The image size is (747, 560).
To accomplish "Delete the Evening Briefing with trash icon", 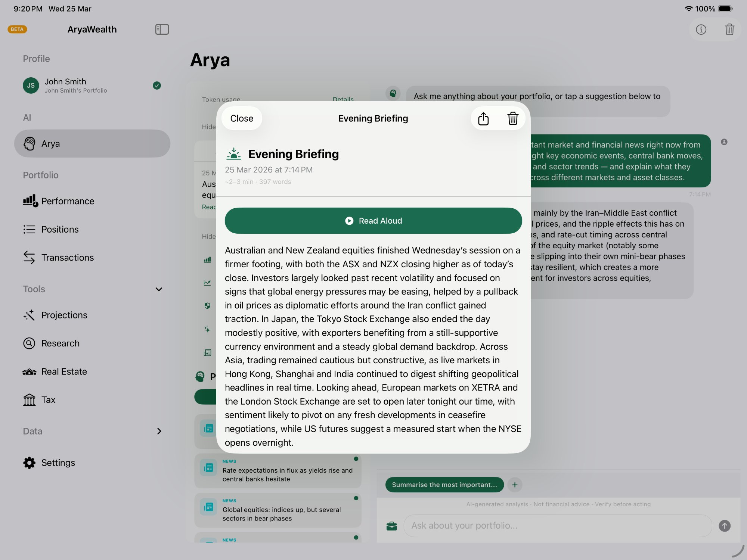I will [x=512, y=119].
